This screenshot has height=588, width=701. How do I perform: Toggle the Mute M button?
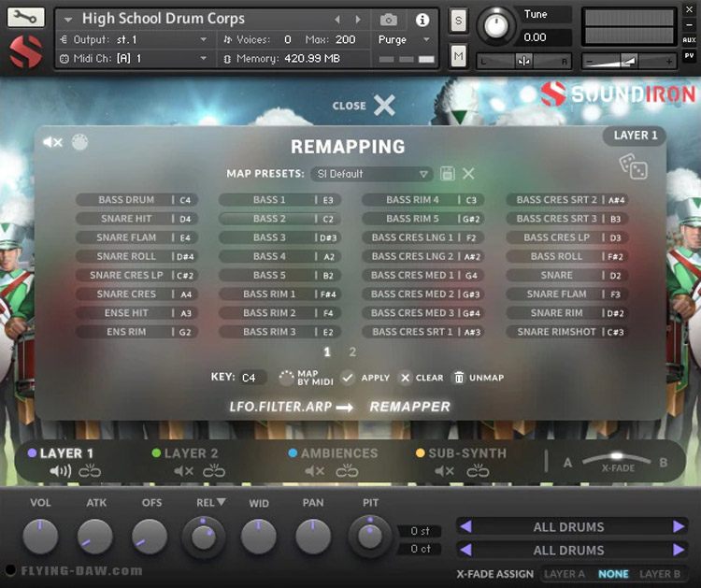458,56
